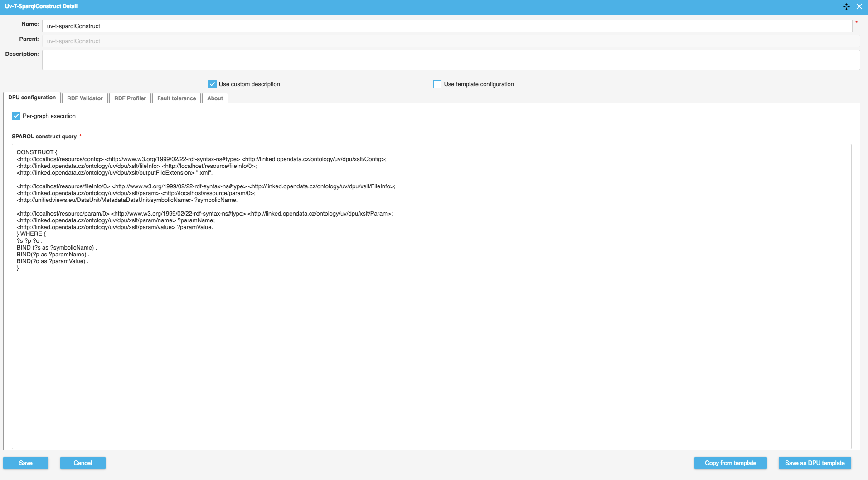Click the CONSTRUCT line in the query
This screenshot has width=868, height=480.
(37, 152)
